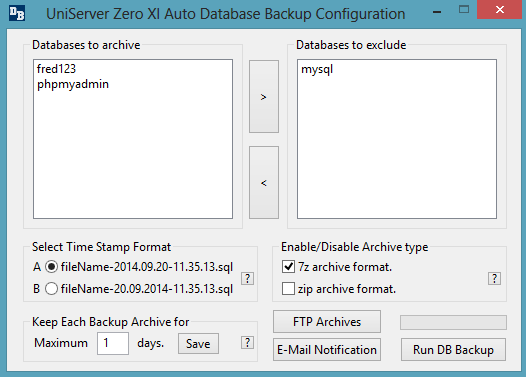Screen dimensions: 526x377
Task: Select mysql in Databases to exclude
Action: pyautogui.click(x=317, y=69)
